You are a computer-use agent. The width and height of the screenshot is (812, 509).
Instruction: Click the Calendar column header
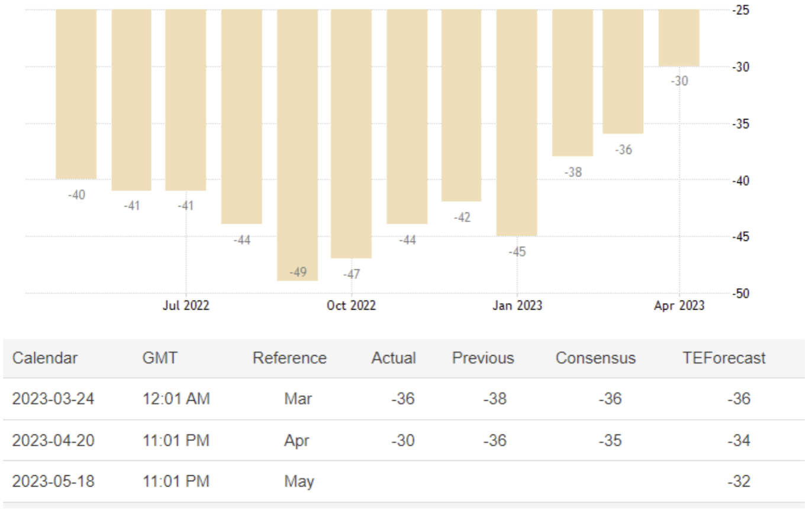[45, 358]
